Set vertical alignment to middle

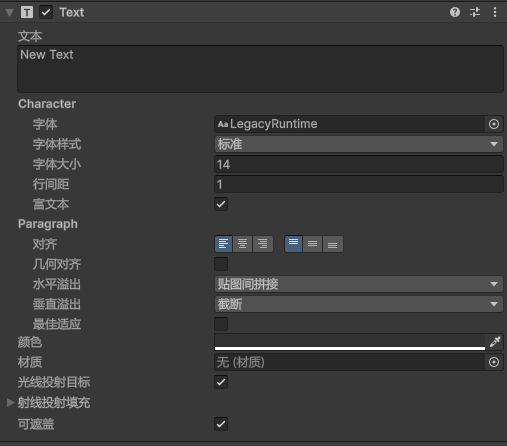[312, 244]
